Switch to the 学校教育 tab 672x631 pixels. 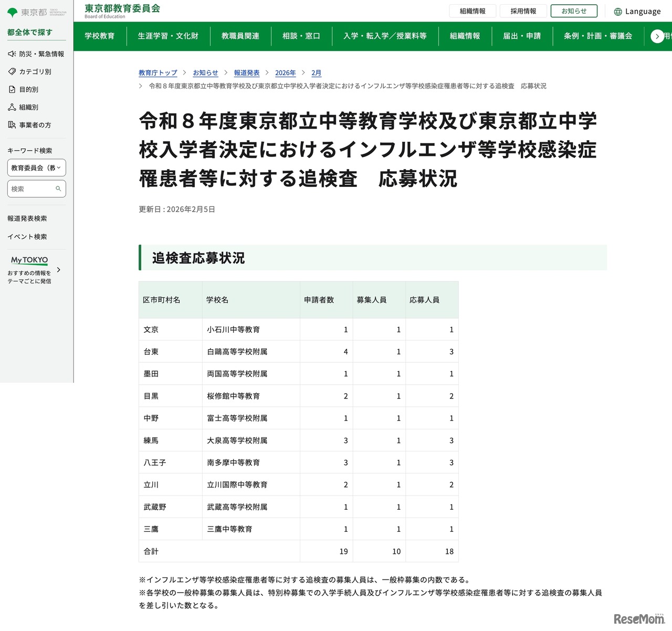[x=100, y=36]
